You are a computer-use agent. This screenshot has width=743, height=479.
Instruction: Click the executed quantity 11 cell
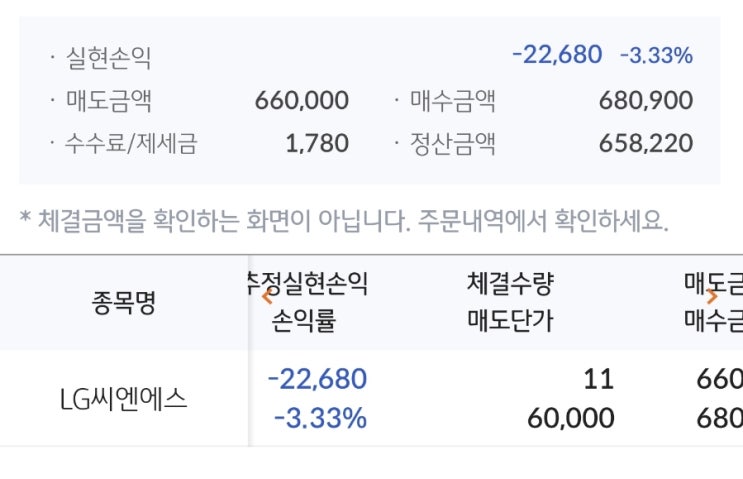click(x=600, y=379)
